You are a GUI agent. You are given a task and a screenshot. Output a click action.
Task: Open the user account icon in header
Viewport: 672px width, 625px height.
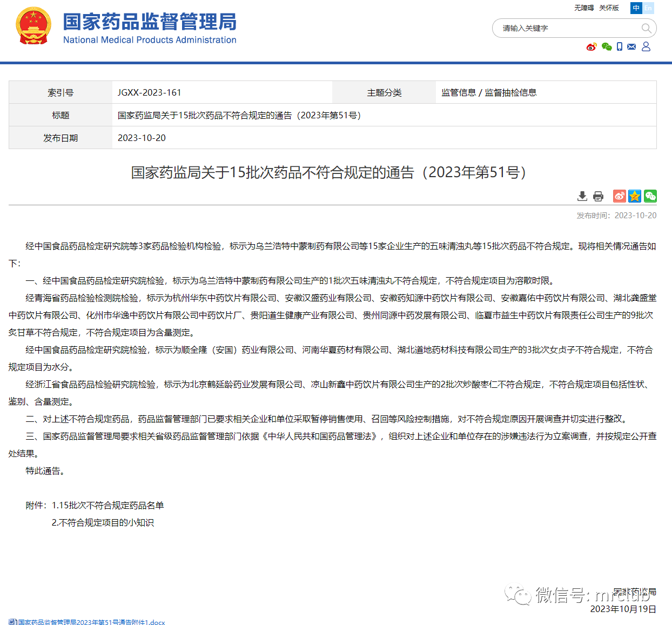(646, 47)
